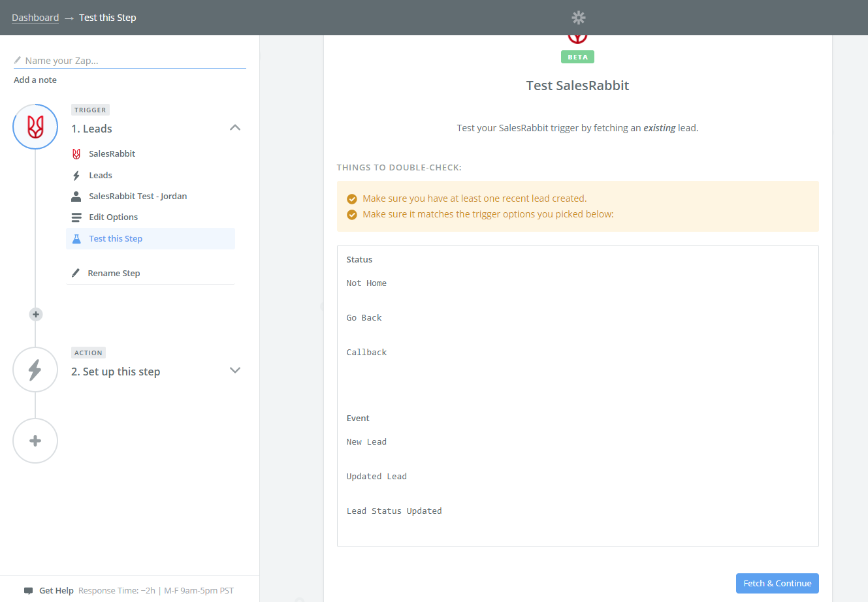
Task: Click the 'New Lead' event value
Action: [x=366, y=442]
